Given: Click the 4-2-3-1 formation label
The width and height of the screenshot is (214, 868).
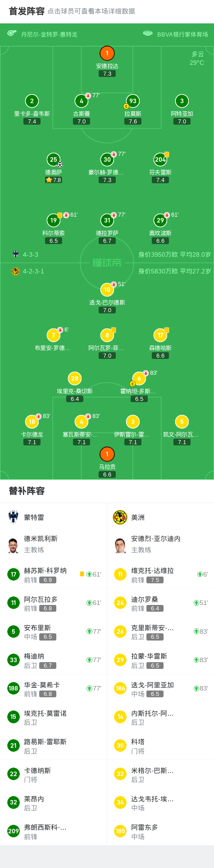Looking at the screenshot, I should (34, 271).
